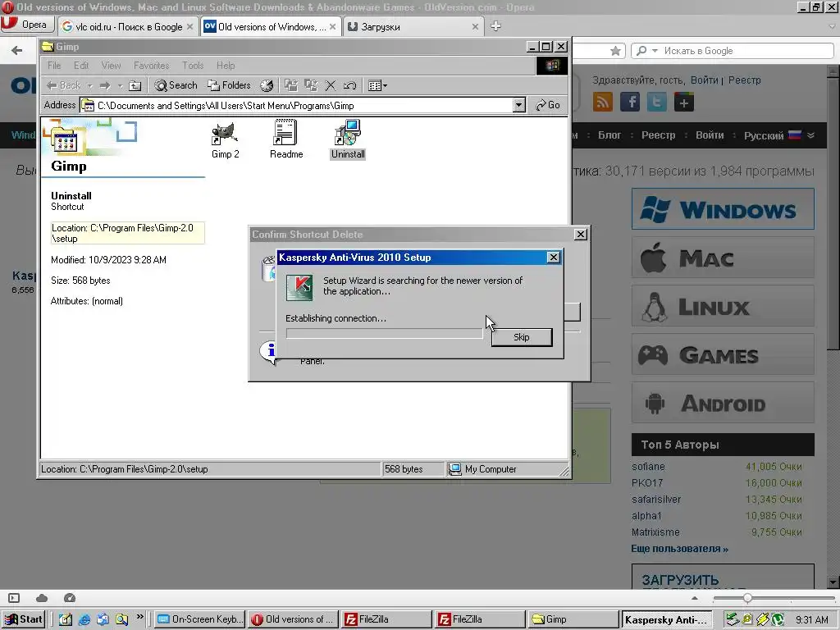
Task: Click the Forward arrow in explorer toolbar
Action: [x=105, y=85]
